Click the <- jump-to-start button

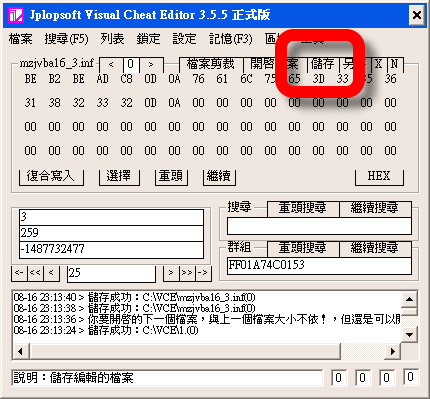19,273
